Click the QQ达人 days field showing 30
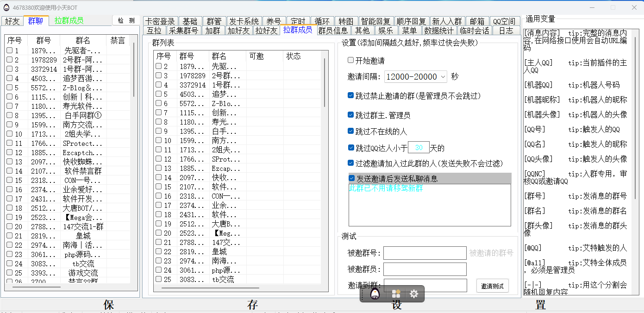644x313 pixels. pyautogui.click(x=419, y=148)
